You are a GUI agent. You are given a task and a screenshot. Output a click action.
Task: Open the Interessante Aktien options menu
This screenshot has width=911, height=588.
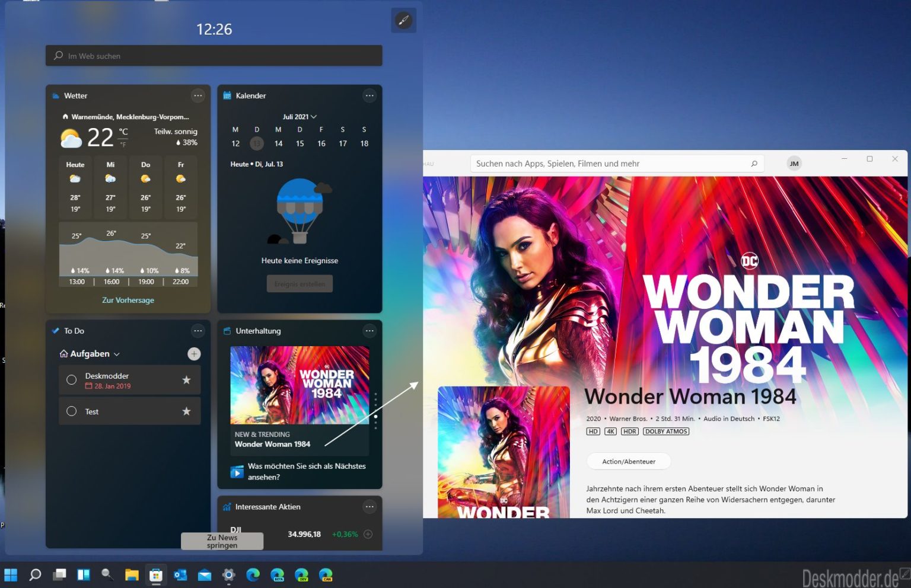[370, 506]
